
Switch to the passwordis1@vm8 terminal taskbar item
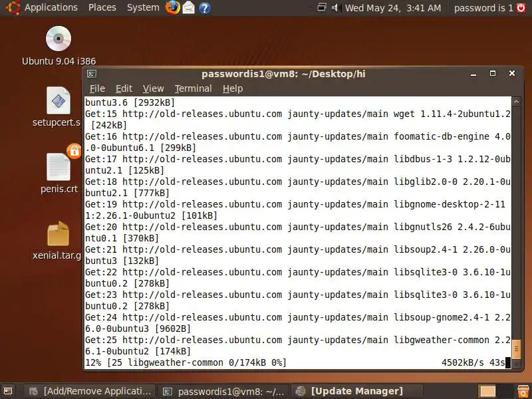223,391
